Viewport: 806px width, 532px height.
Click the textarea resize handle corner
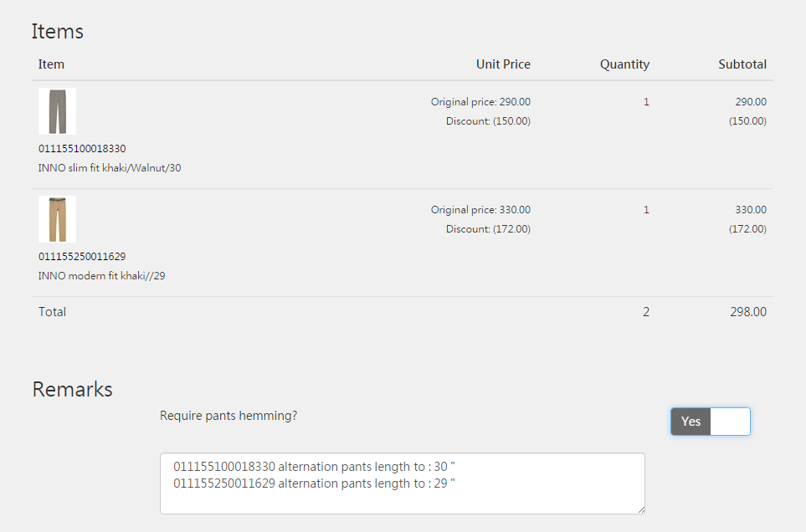pyautogui.click(x=640, y=509)
